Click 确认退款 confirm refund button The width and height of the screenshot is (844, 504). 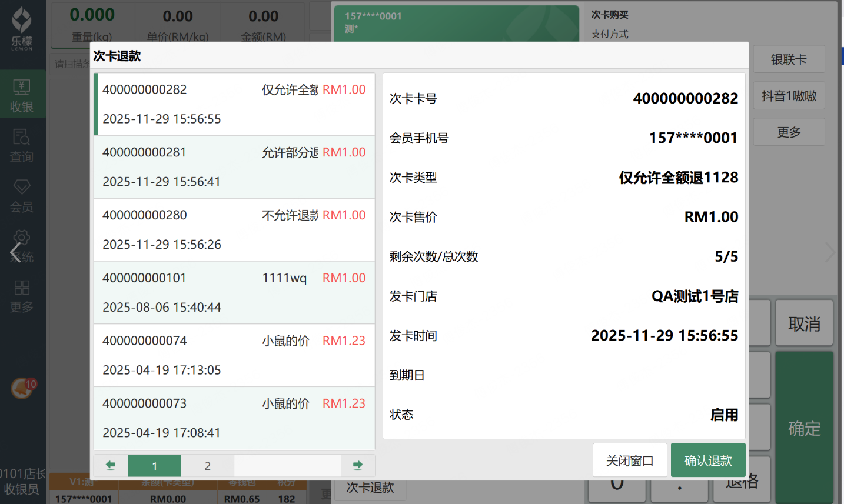click(x=708, y=460)
